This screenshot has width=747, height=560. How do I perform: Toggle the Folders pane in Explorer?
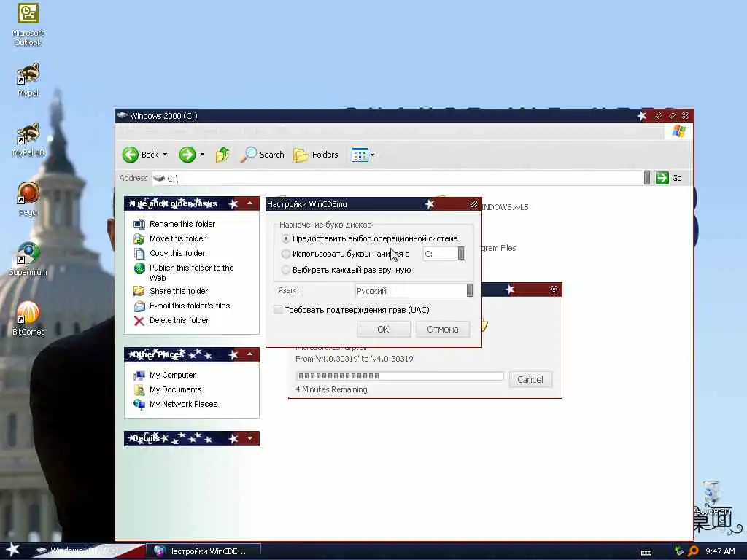(315, 155)
